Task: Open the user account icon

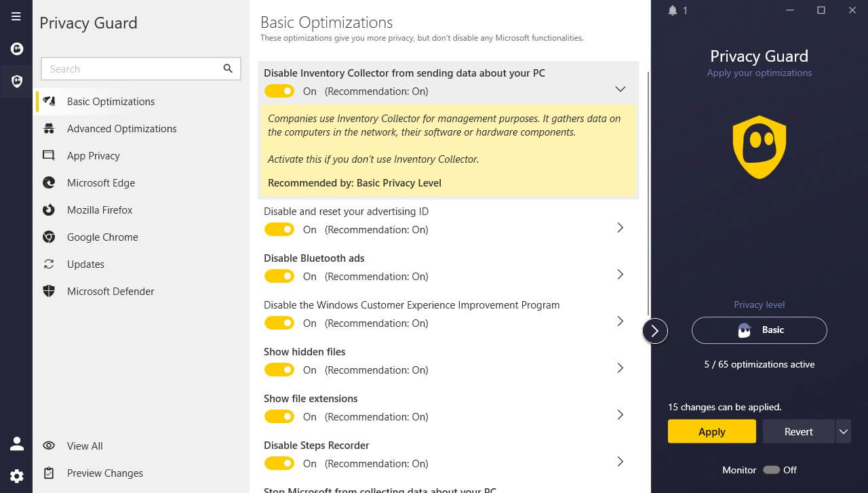Action: [x=16, y=443]
